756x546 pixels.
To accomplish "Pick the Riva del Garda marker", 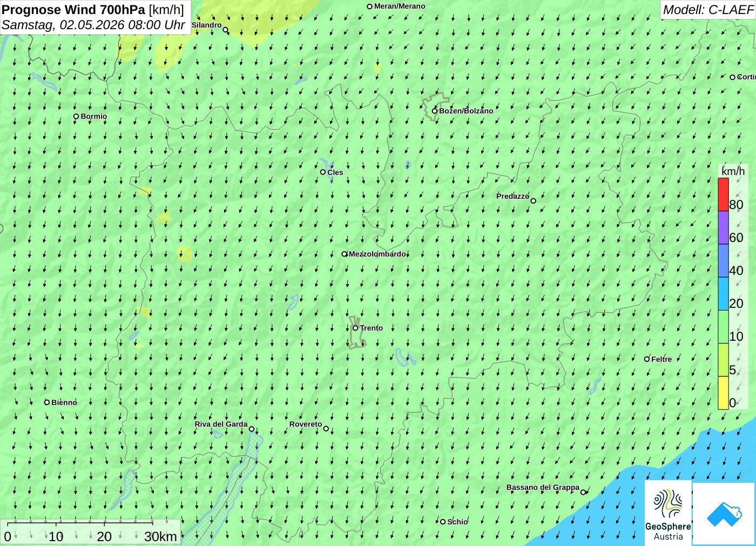I will tap(252, 429).
